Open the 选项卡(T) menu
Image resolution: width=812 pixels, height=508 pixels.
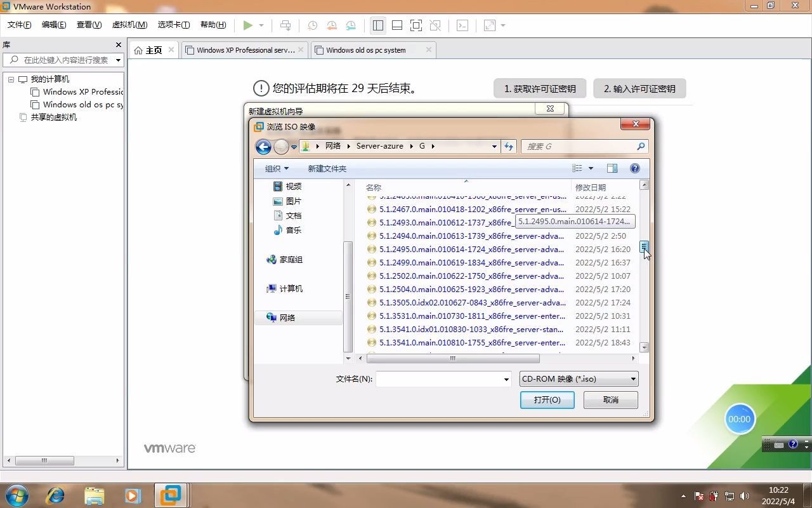pos(174,25)
